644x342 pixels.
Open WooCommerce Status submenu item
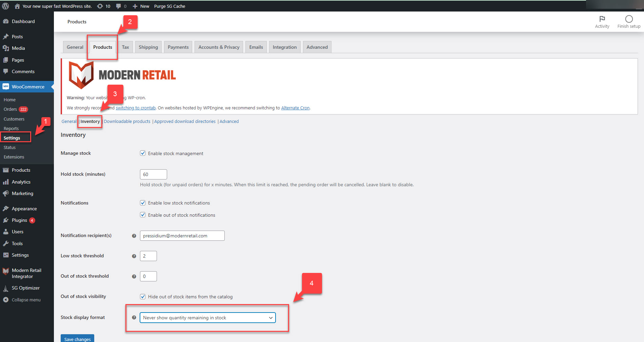pos(9,148)
